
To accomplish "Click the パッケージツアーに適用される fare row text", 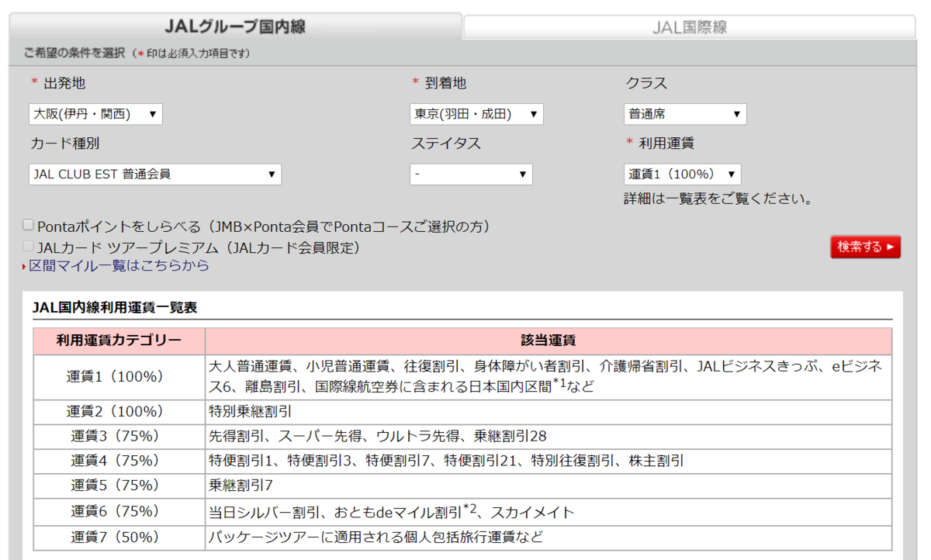I will (376, 537).
